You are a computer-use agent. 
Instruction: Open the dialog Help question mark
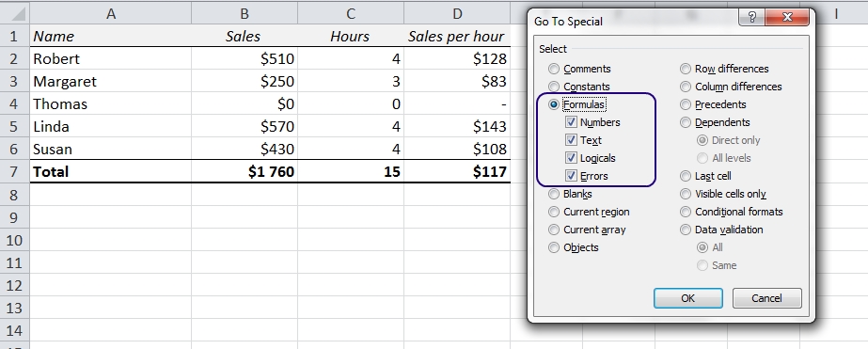[x=751, y=18]
